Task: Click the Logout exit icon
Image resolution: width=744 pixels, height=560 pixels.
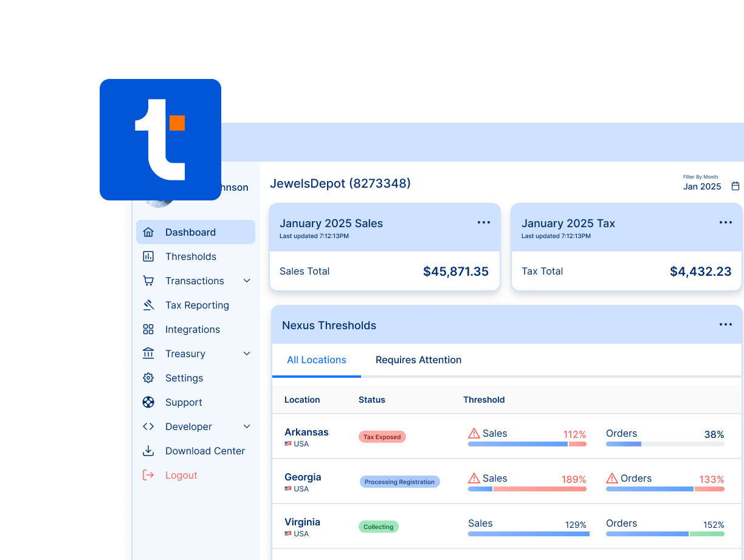Action: pos(148,475)
